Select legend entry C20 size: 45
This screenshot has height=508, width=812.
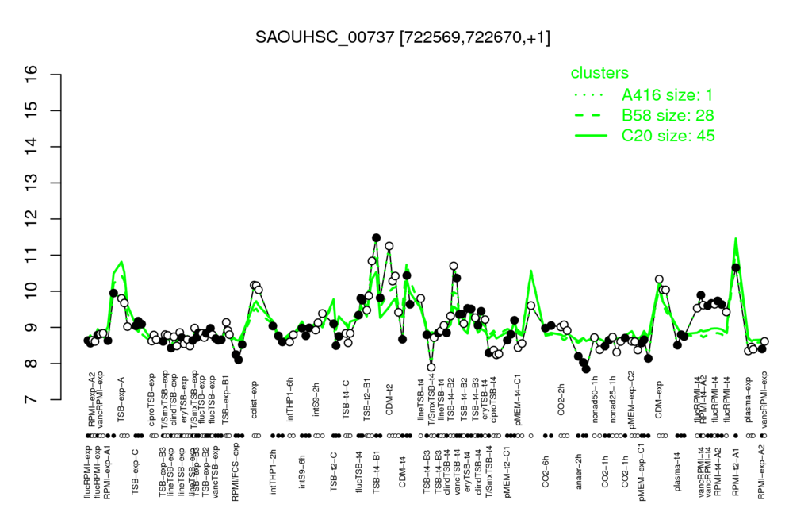click(x=668, y=136)
